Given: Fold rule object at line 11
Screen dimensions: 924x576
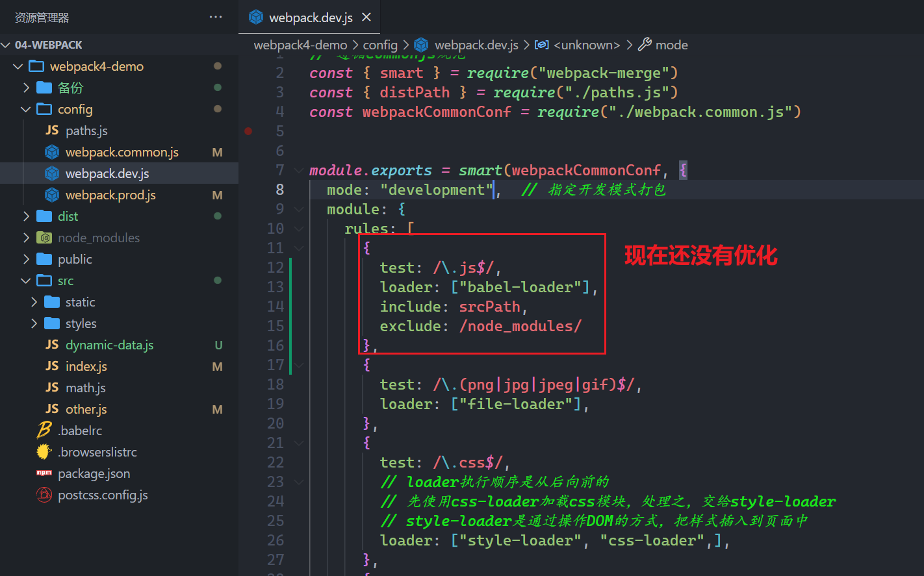Looking at the screenshot, I should tap(299, 248).
